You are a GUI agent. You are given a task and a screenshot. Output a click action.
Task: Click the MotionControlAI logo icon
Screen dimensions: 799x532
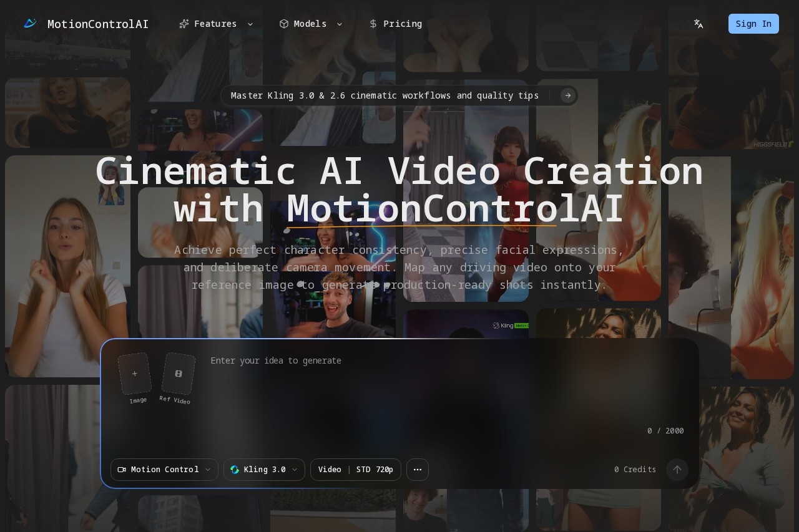point(30,24)
